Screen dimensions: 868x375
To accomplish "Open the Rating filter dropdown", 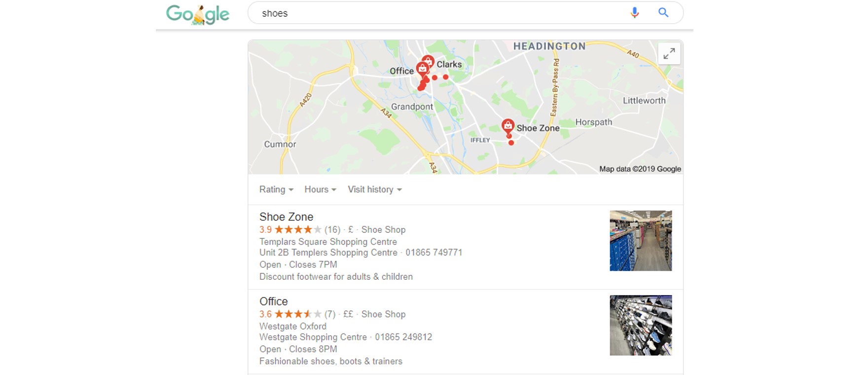I will pos(276,189).
